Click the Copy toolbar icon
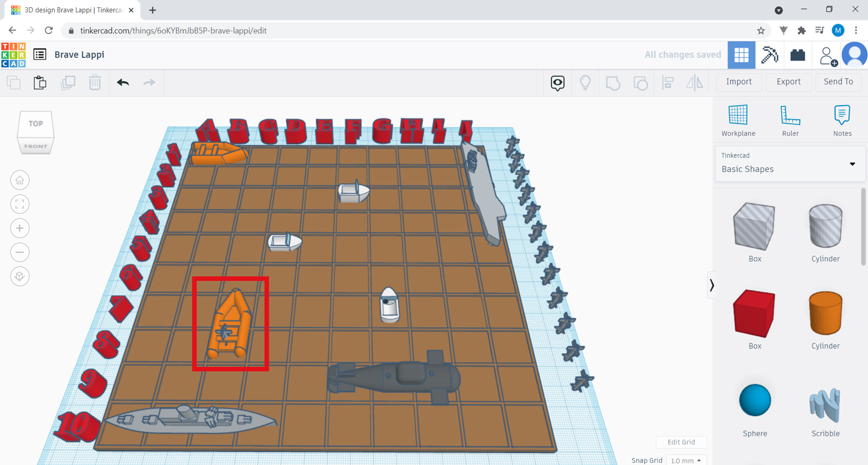Image resolution: width=868 pixels, height=465 pixels. [x=14, y=82]
